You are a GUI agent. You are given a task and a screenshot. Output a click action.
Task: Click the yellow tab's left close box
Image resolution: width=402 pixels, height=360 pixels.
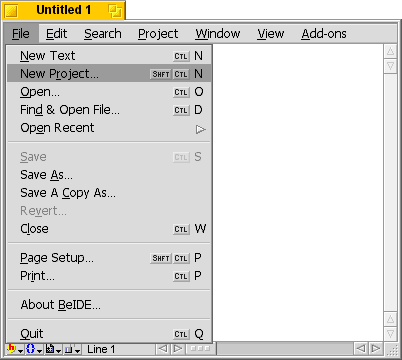[11, 11]
